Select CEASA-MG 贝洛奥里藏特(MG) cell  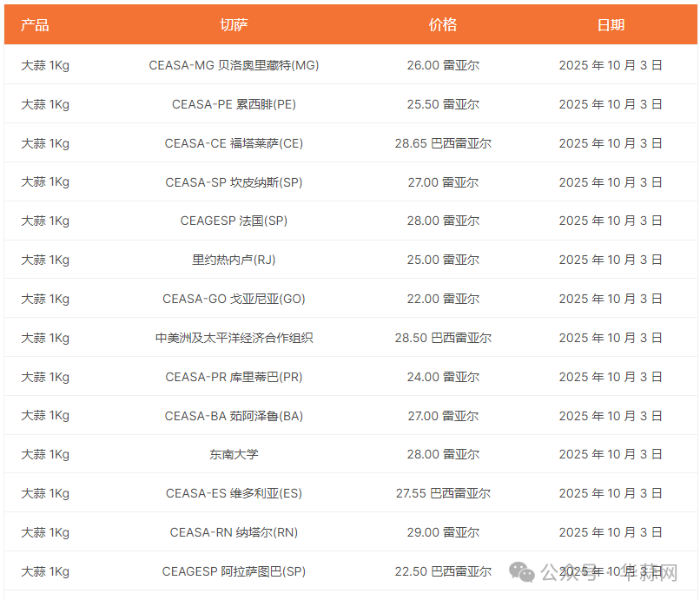click(234, 65)
